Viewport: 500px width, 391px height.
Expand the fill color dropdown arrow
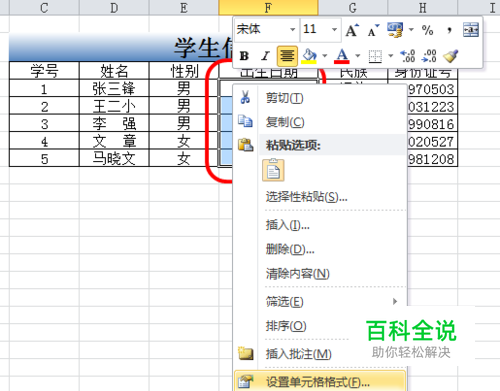click(x=324, y=56)
